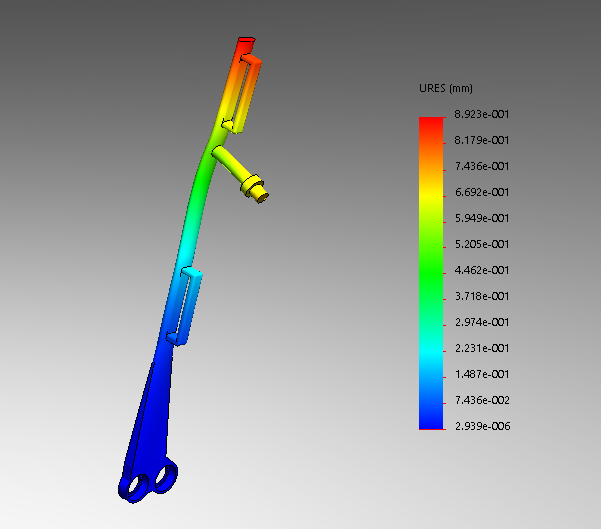Select the legend value 7.436e-002

click(482, 400)
